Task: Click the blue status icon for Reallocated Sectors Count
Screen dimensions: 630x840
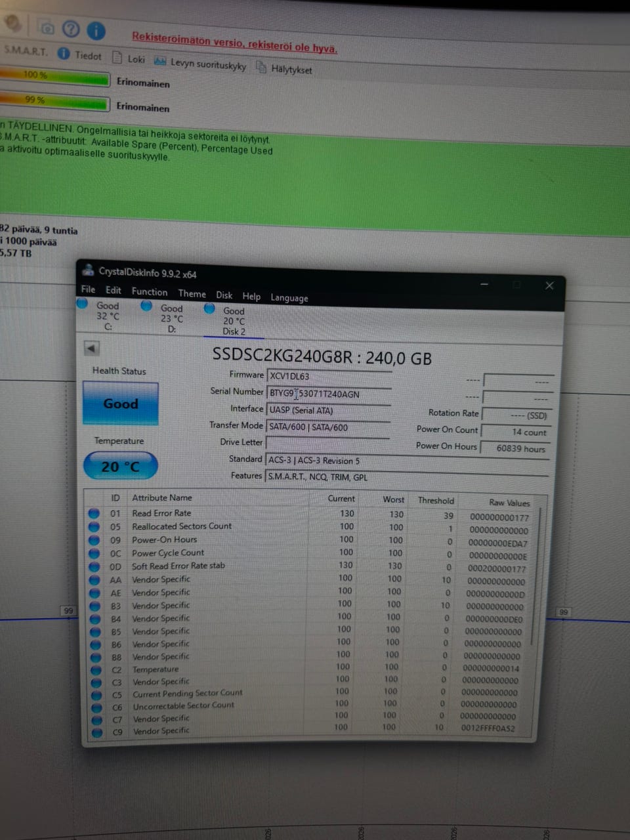Action: [x=94, y=526]
